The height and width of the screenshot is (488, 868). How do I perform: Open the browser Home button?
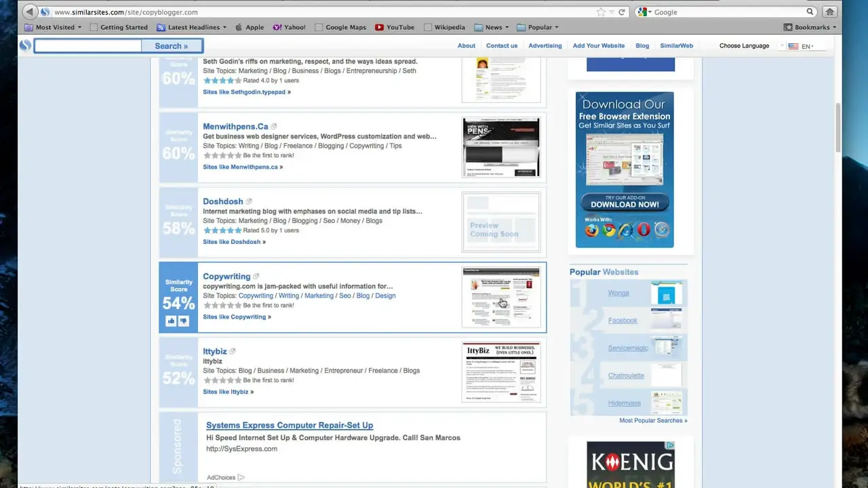coord(829,12)
